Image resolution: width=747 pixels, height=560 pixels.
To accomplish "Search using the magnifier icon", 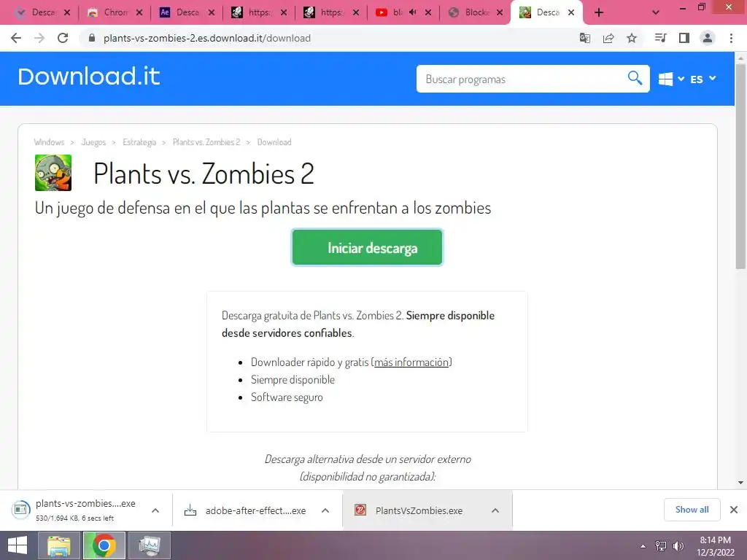I will [x=635, y=77].
